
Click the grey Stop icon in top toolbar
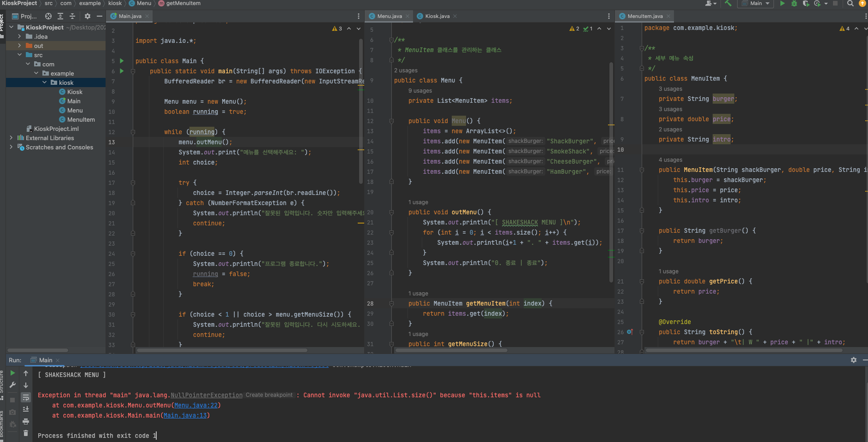pyautogui.click(x=835, y=3)
